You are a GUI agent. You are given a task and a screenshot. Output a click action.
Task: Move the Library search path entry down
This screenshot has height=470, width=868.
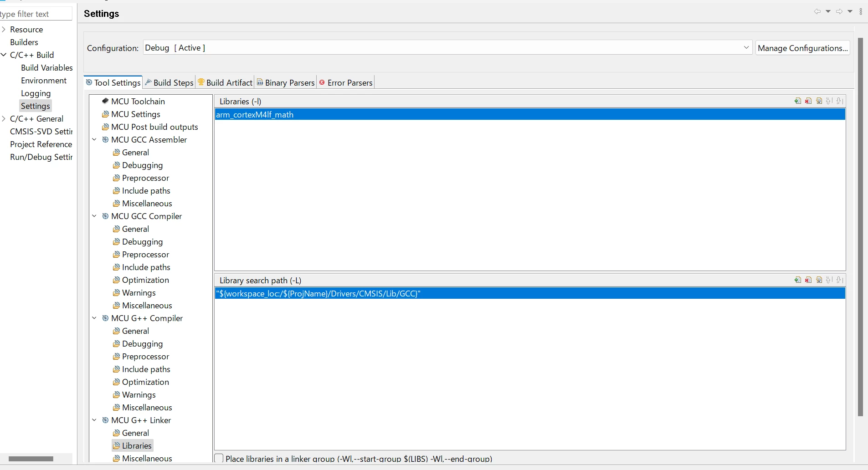[840, 280]
